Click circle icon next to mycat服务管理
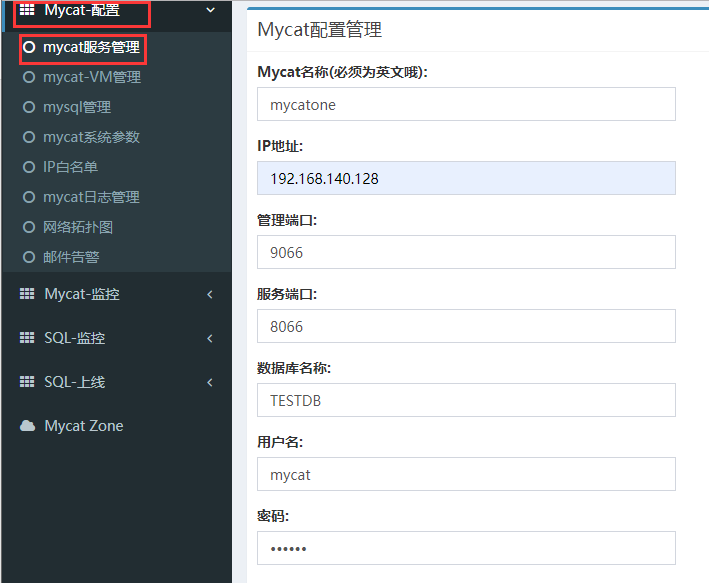This screenshot has width=709, height=583. tap(29, 47)
